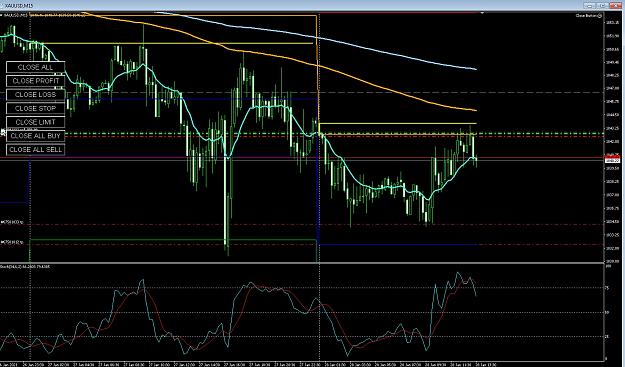Minimize the chart window

[x=590, y=6]
